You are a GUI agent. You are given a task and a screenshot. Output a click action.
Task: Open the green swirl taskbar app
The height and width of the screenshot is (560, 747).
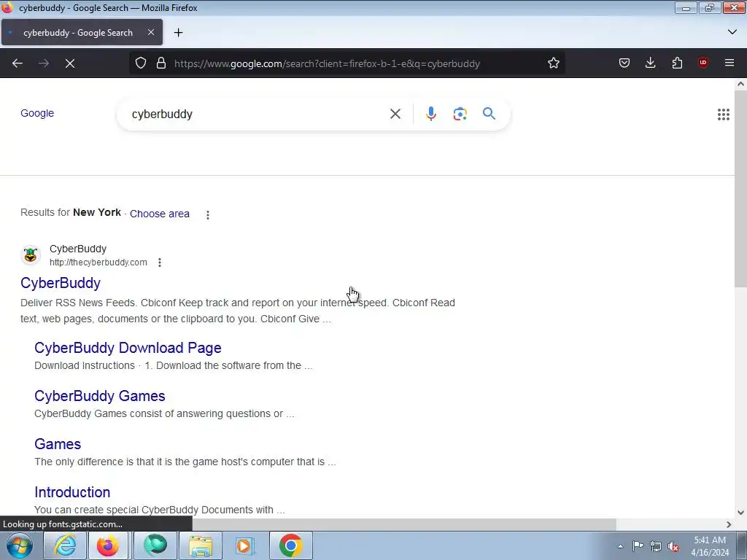[x=155, y=545]
